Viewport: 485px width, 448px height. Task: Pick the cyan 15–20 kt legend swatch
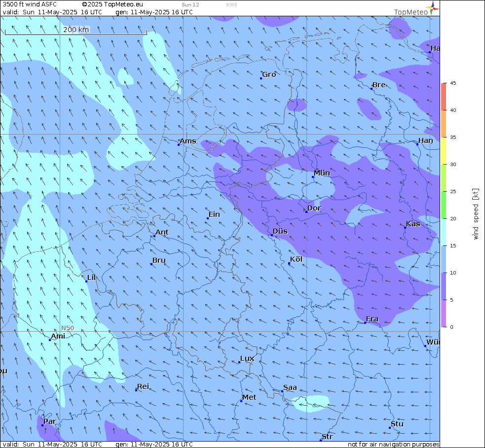click(444, 232)
